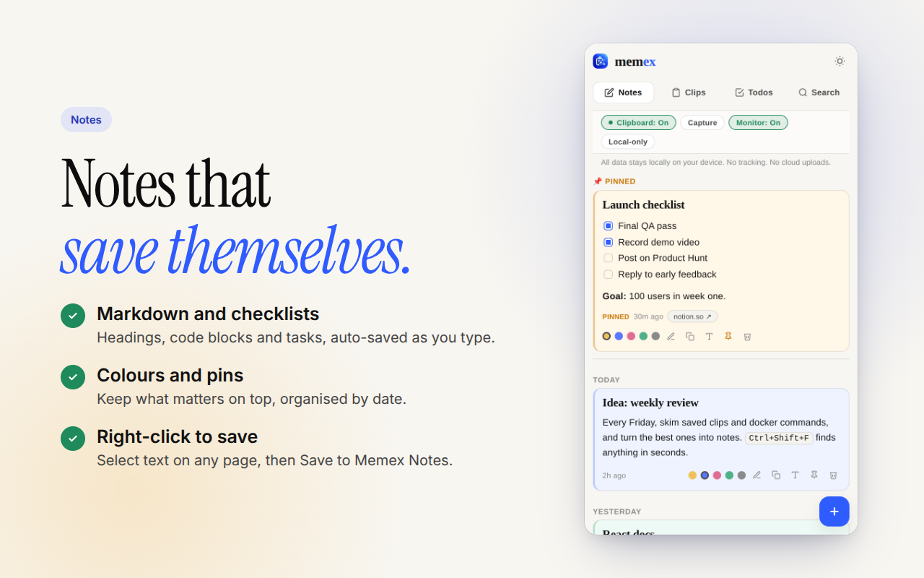The width and height of the screenshot is (924, 578).
Task: Click the Capture button
Action: click(702, 123)
